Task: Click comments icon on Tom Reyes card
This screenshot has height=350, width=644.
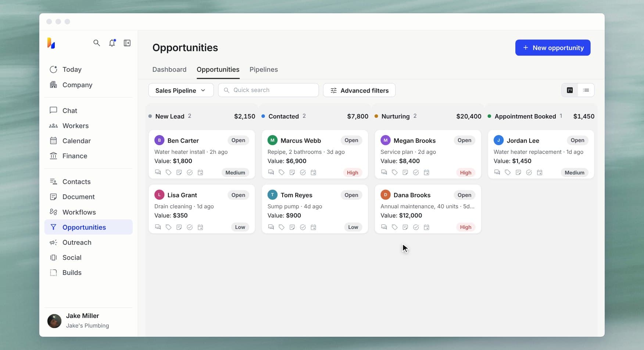Action: (x=271, y=227)
